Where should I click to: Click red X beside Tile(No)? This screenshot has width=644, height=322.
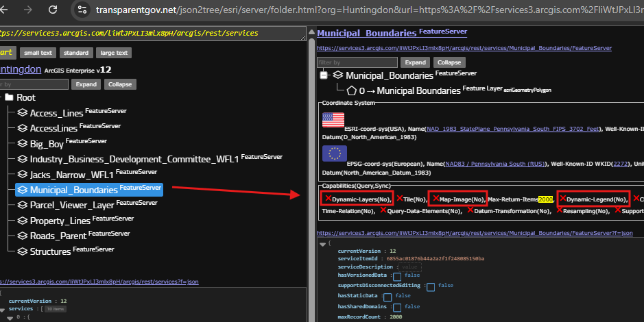[400, 199]
